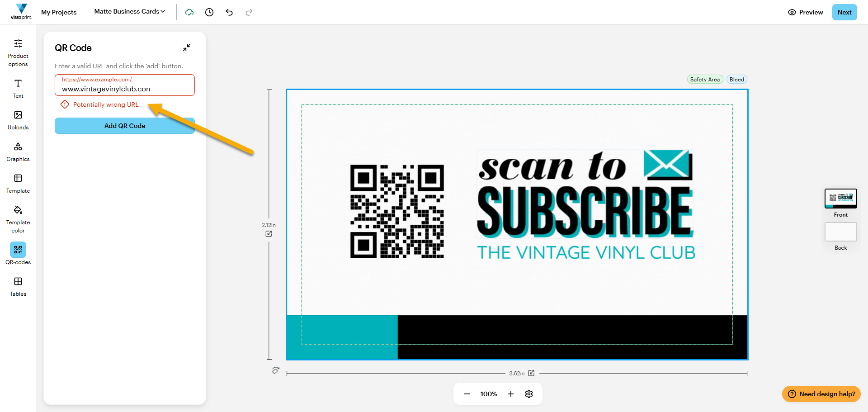This screenshot has width=868, height=412.
Task: Open the Template color panel
Action: point(18,219)
